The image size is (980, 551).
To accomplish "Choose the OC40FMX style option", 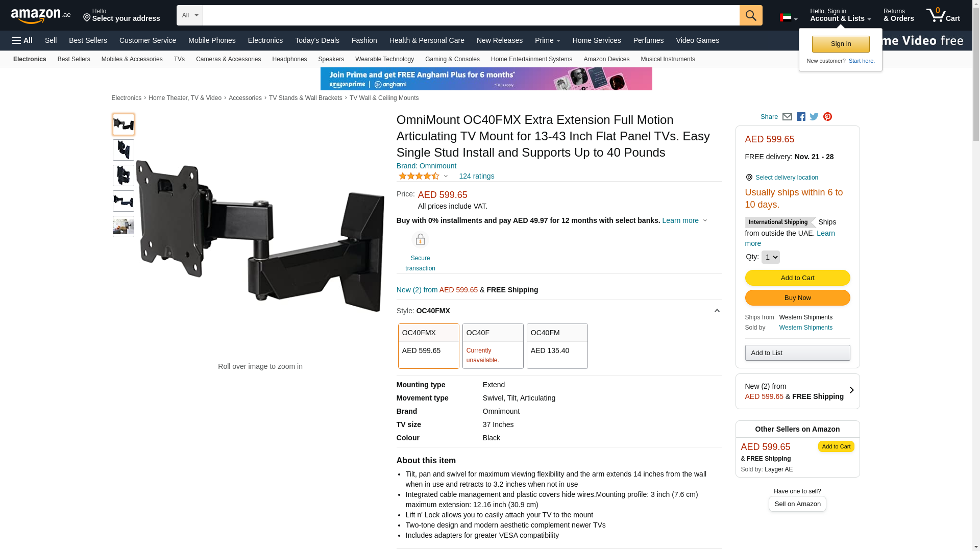I will tap(428, 346).
